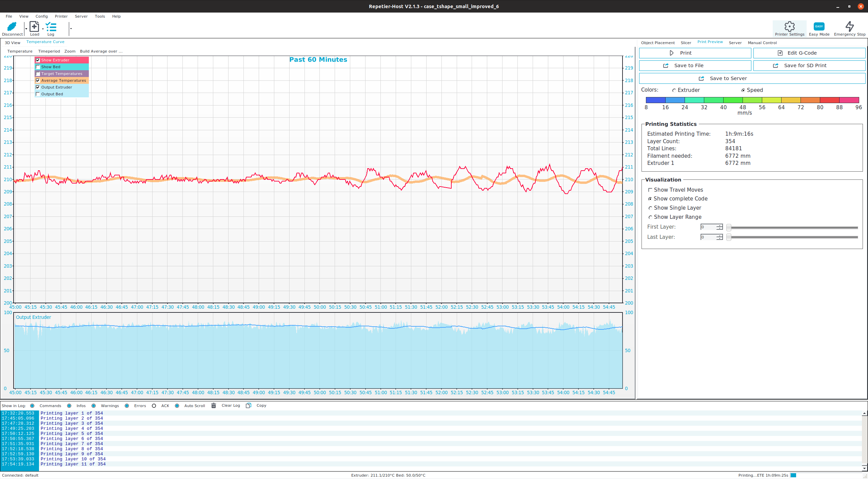Expand the Disconnect dropdown arrow
The height and width of the screenshot is (479, 868).
[26, 29]
